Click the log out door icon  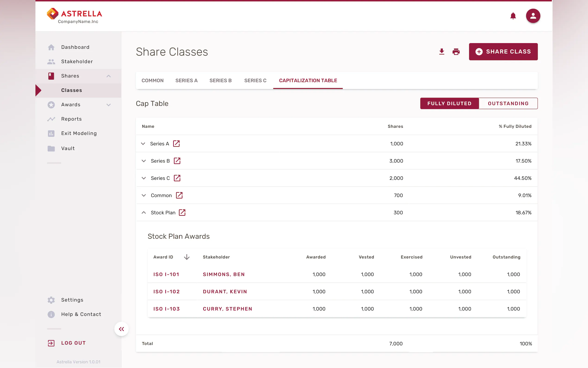click(x=51, y=343)
